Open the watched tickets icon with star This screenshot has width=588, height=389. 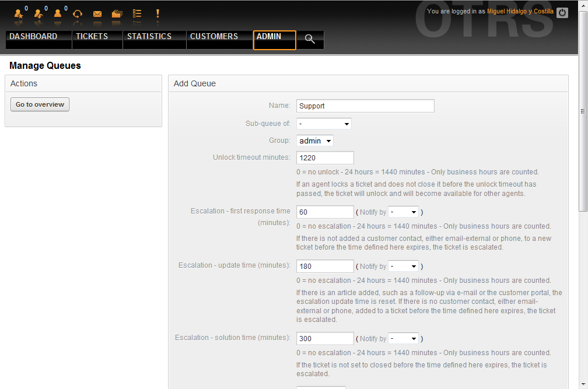point(19,13)
